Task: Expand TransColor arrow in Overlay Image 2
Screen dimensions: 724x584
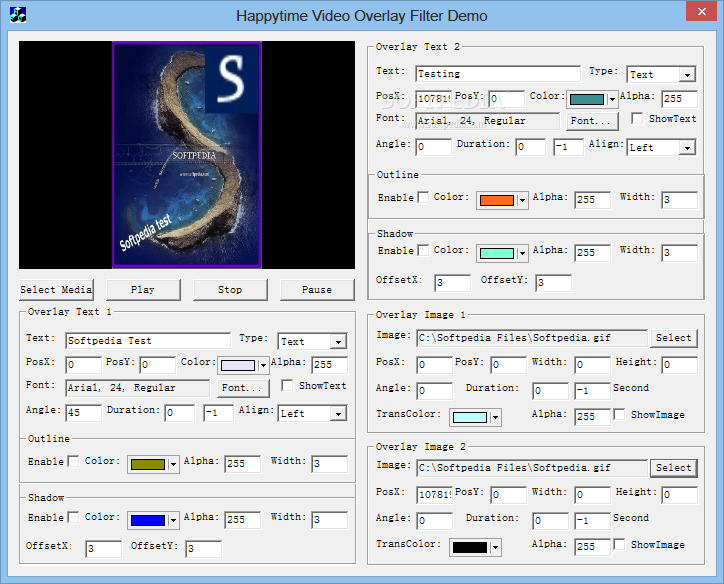Action: click(495, 548)
